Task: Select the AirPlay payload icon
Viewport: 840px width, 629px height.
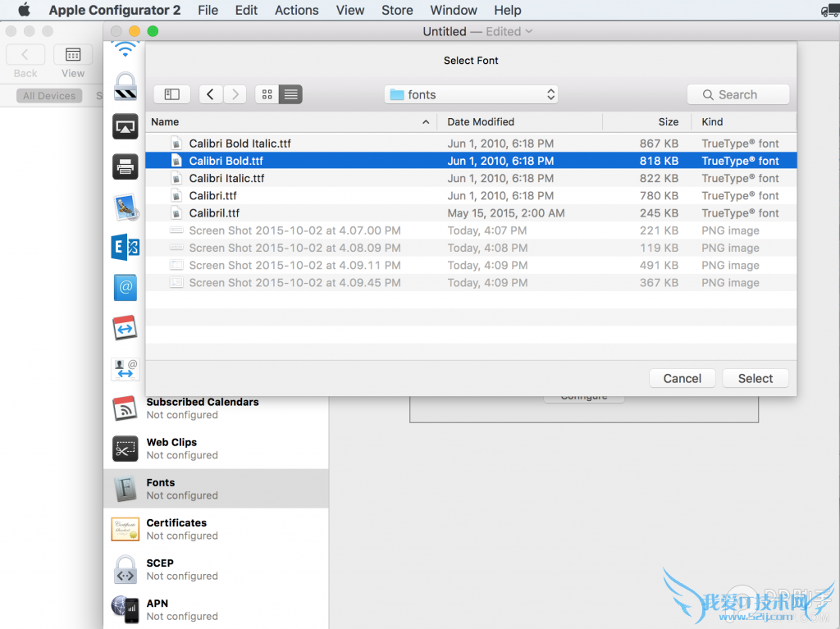Action: coord(125,126)
